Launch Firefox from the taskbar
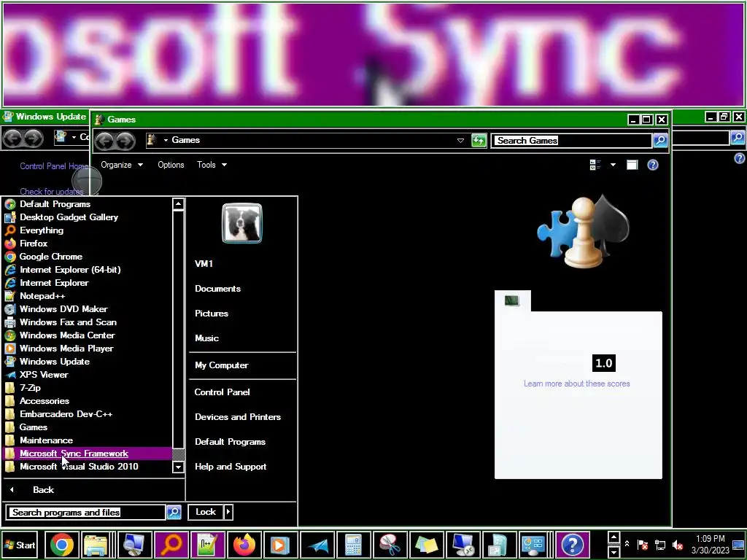The height and width of the screenshot is (560, 747). [x=244, y=544]
